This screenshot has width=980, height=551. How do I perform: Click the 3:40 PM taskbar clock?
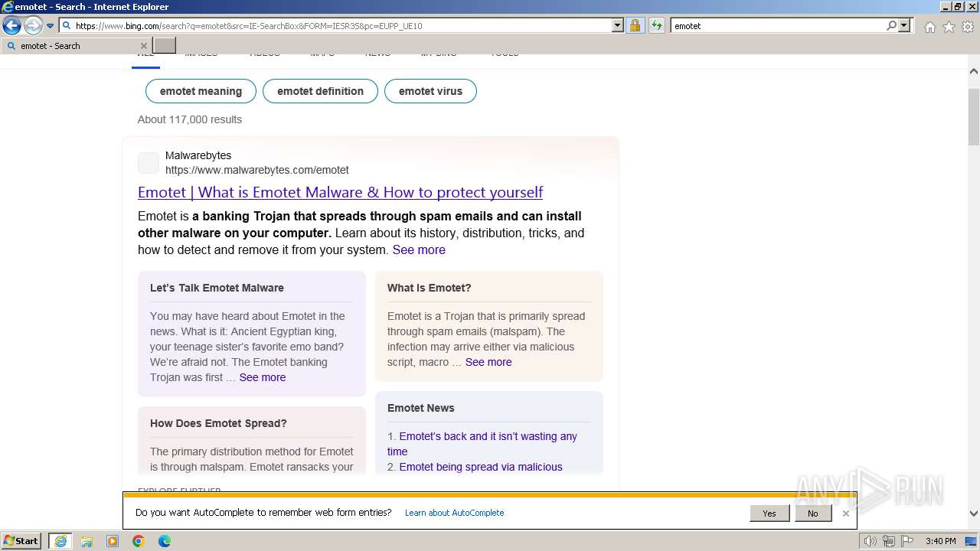click(x=940, y=542)
